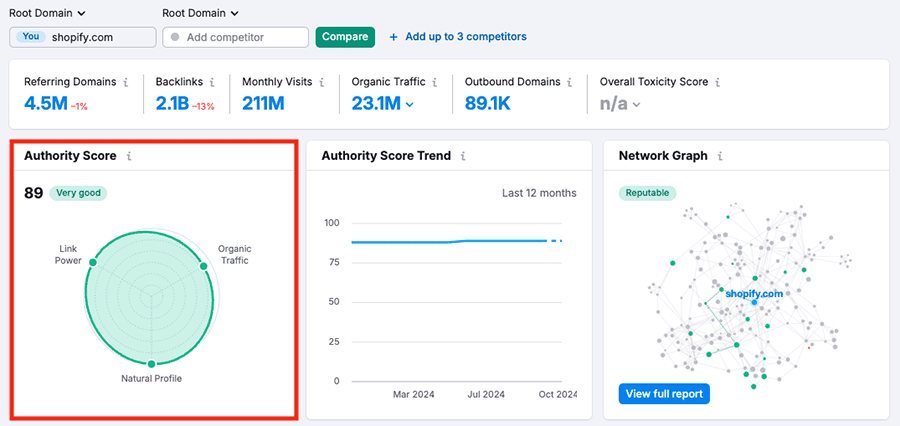This screenshot has width=900, height=426.
Task: Expand the n/a toxicity score chevron
Action: [x=637, y=104]
